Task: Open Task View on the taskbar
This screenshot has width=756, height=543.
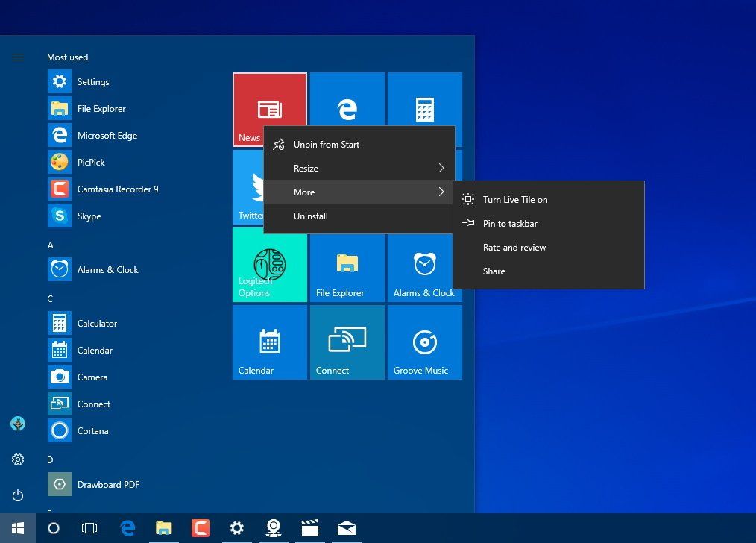Action: [x=89, y=528]
